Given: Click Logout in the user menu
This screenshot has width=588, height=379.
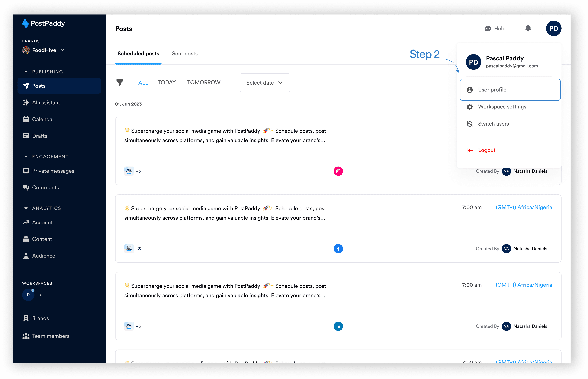Looking at the screenshot, I should pyautogui.click(x=486, y=150).
